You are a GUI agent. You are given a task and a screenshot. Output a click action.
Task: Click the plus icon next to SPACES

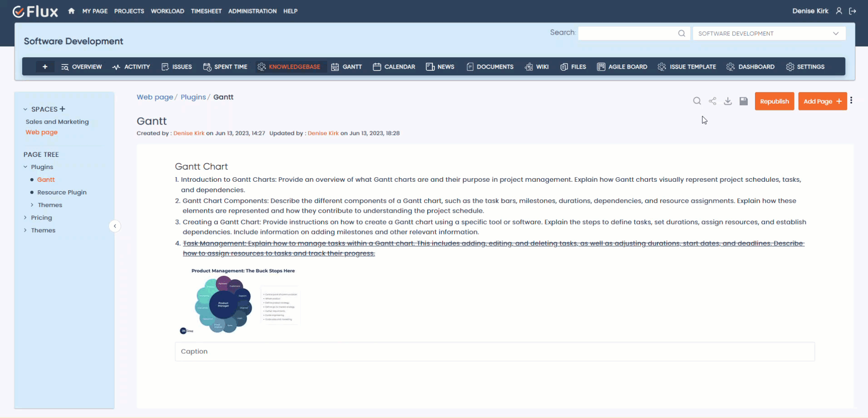[62, 109]
